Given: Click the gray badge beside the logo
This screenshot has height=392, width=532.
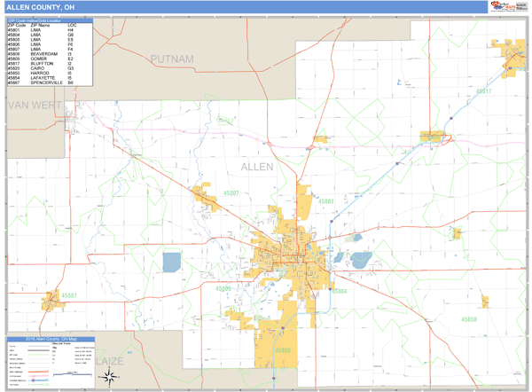Looking at the screenshot, I should coord(521,6).
